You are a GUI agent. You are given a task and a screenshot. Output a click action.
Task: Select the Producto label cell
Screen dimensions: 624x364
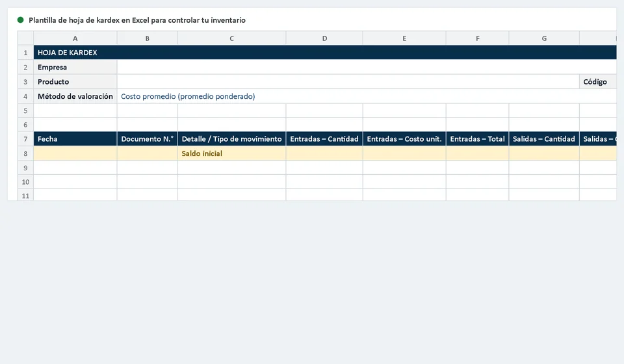point(75,81)
